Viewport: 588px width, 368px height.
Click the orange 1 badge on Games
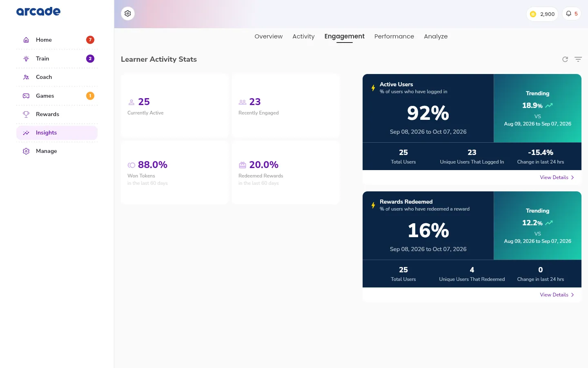(x=90, y=96)
